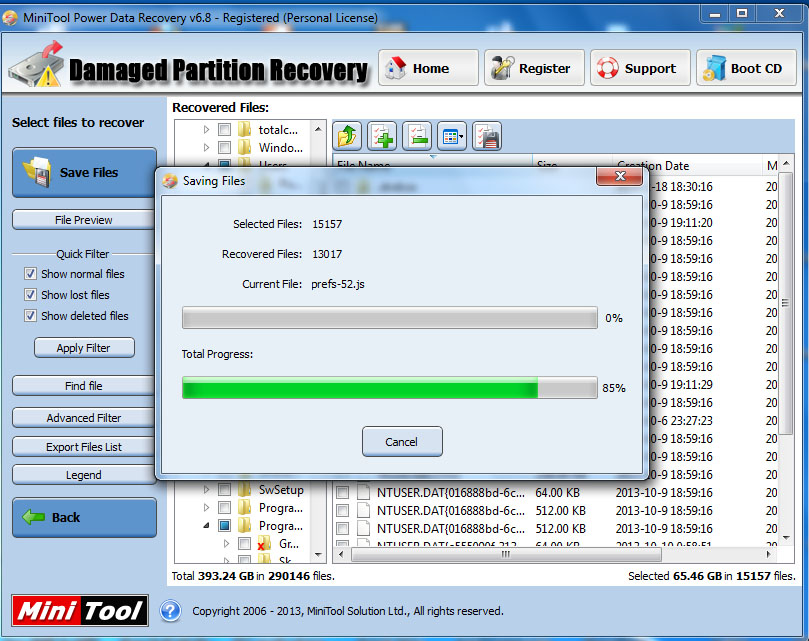
Task: Click the Selected 65.46 GB status text
Action: 711,576
